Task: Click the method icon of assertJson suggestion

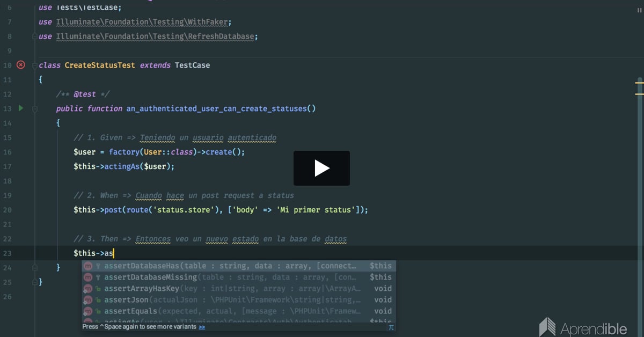Action: 89,300
